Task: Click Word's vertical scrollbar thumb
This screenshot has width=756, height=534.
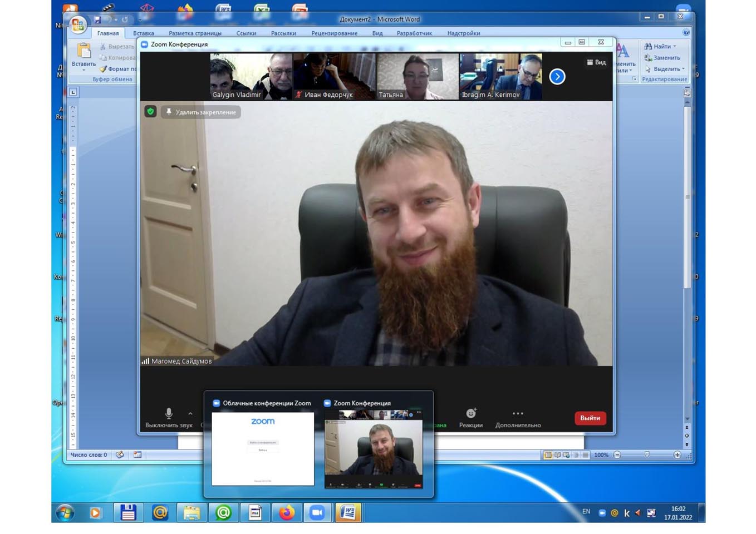Action: (687, 197)
